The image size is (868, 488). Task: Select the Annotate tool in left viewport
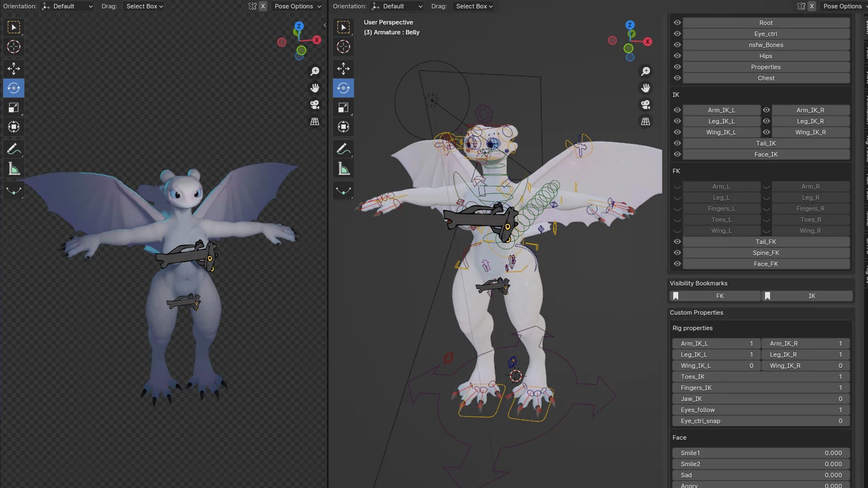(x=14, y=149)
